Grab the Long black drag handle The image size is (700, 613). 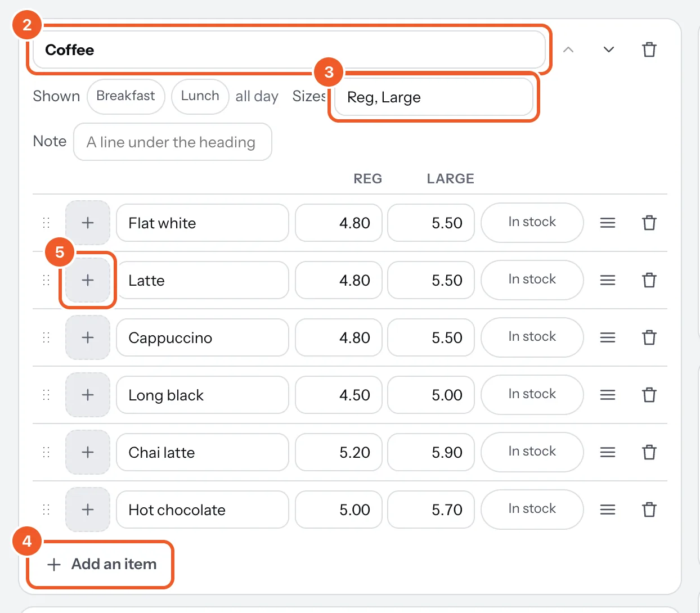point(46,395)
